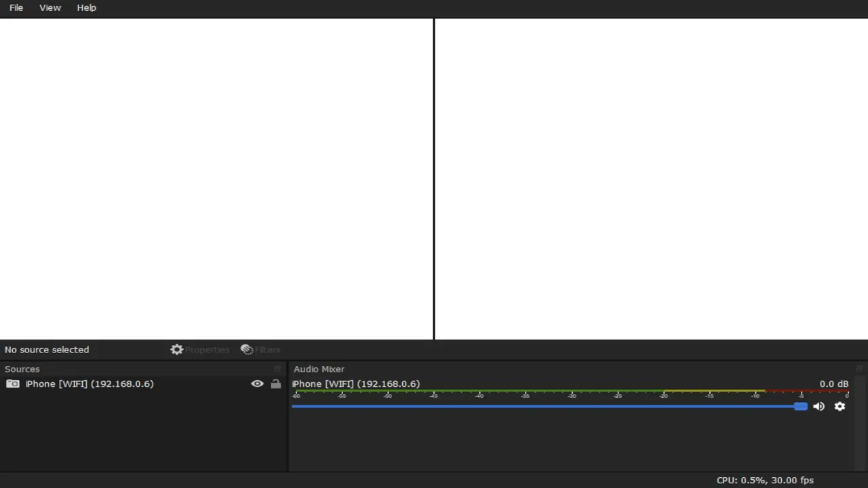This screenshot has width=868, height=488.
Task: Click the "No source selected" text
Action: pos(47,350)
